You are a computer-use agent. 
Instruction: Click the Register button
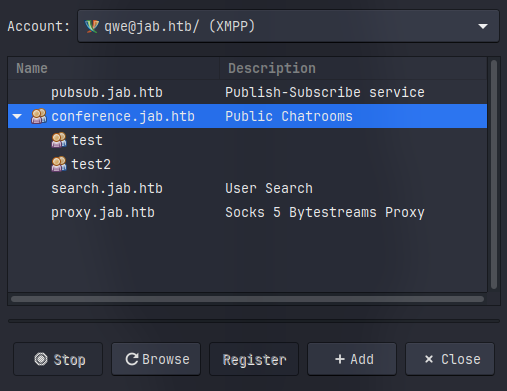[254, 359]
